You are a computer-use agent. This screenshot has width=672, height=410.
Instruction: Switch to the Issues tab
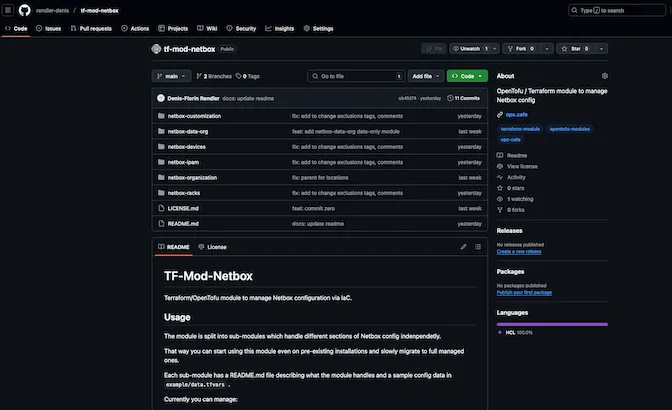pos(48,29)
